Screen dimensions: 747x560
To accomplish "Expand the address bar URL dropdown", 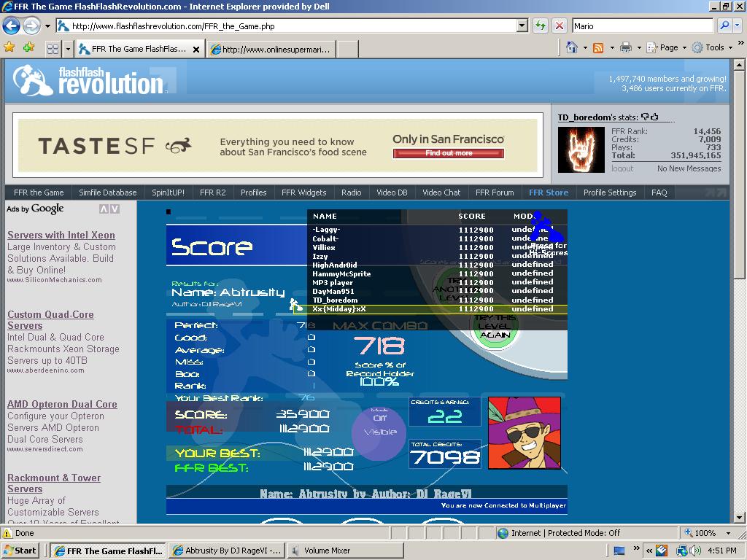I will click(522, 26).
